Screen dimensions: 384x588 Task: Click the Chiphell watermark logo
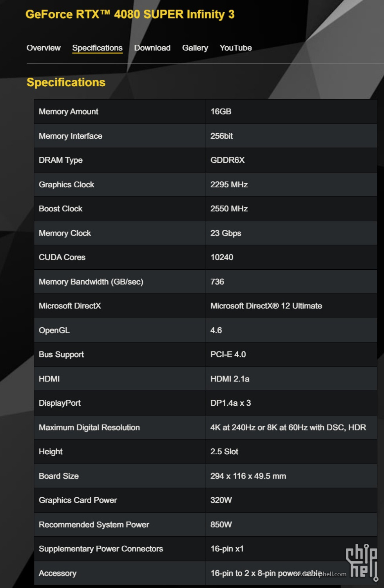tap(362, 561)
